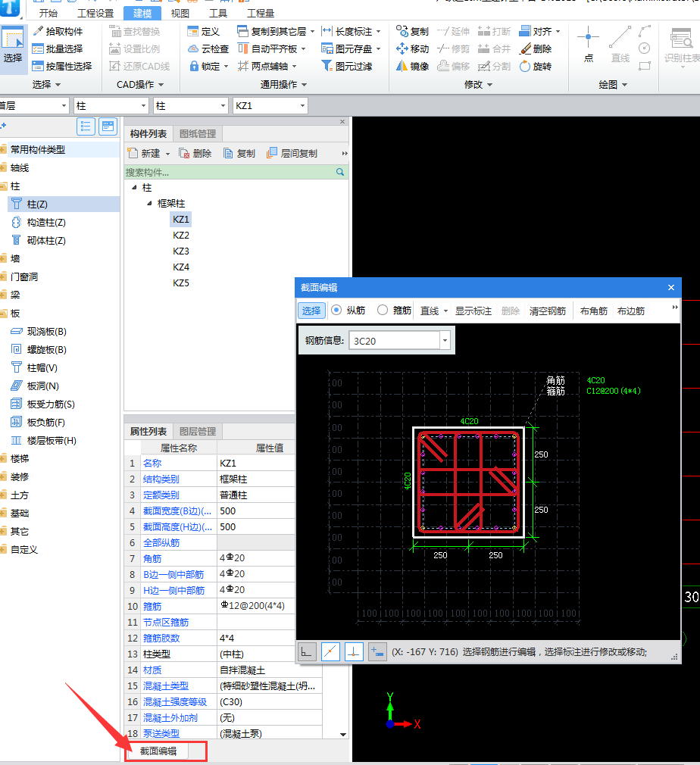
Task: Click the 截面宽度(B边) value 500
Action: pyautogui.click(x=256, y=511)
